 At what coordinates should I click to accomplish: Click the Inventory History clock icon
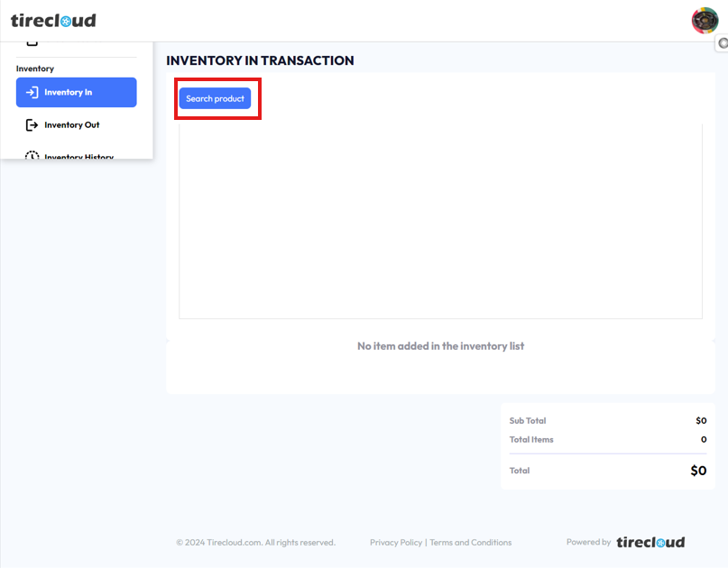pyautogui.click(x=32, y=155)
